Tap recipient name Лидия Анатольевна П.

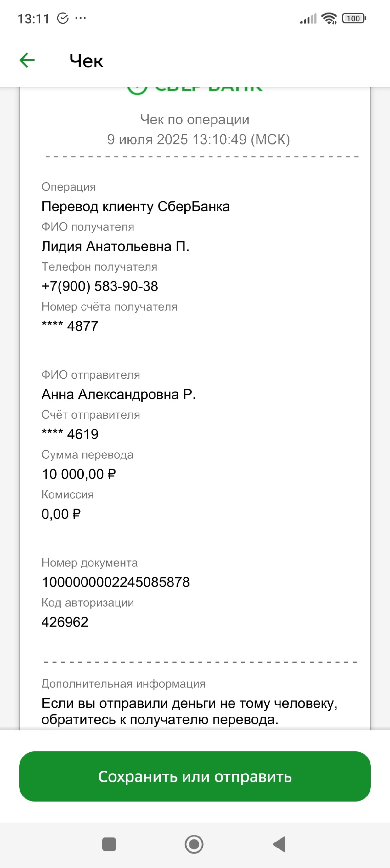pos(115,246)
